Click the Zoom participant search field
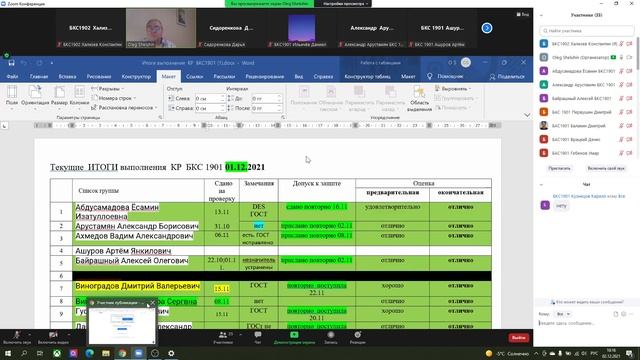640x360 pixels. [587, 31]
